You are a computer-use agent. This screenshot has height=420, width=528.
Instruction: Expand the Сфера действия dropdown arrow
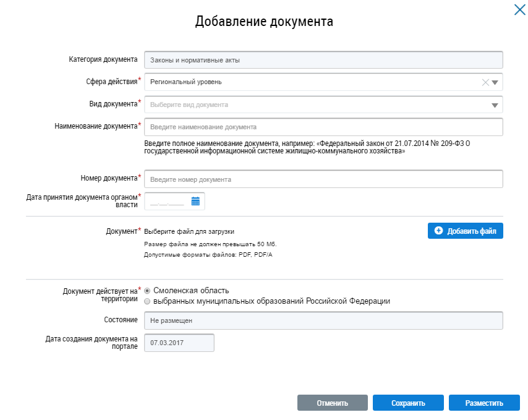pyautogui.click(x=495, y=82)
